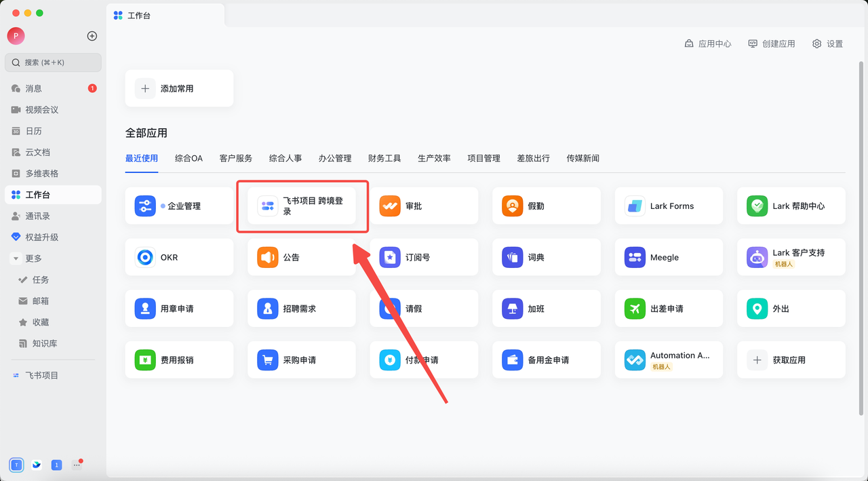Image resolution: width=868 pixels, height=481 pixels.
Task: Open 飞书项目 in sidebar
Action: pos(53,375)
